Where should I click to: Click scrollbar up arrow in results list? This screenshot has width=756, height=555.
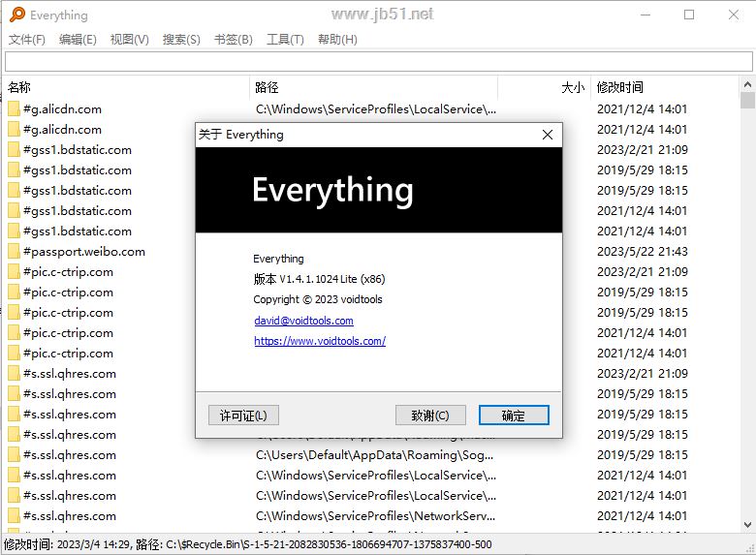pyautogui.click(x=747, y=84)
